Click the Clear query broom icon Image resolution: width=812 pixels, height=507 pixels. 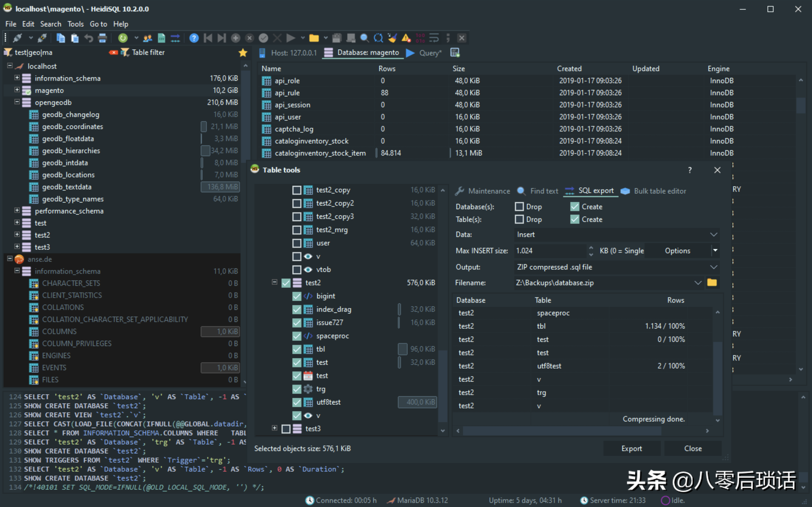click(x=393, y=38)
